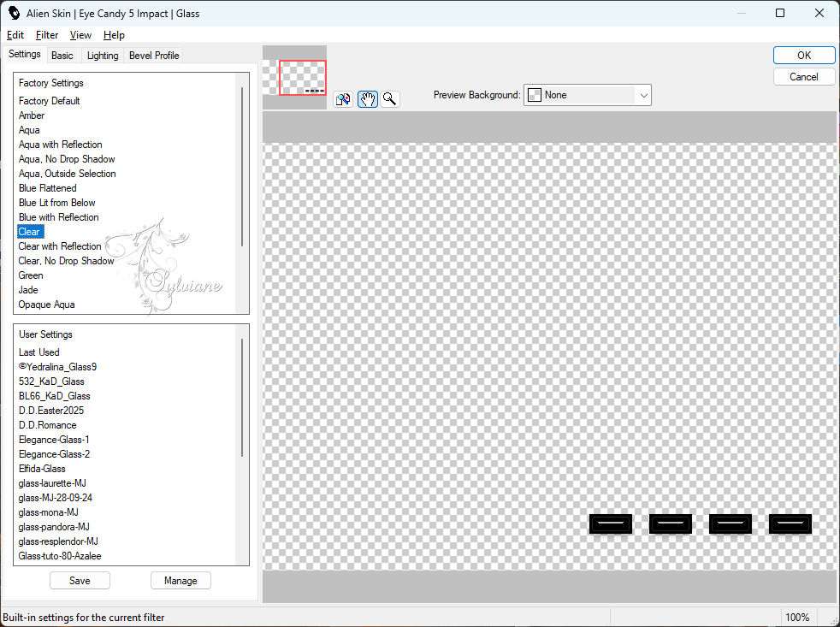Select the Aqua, Outside Selection preset
840x627 pixels.
[x=67, y=173]
